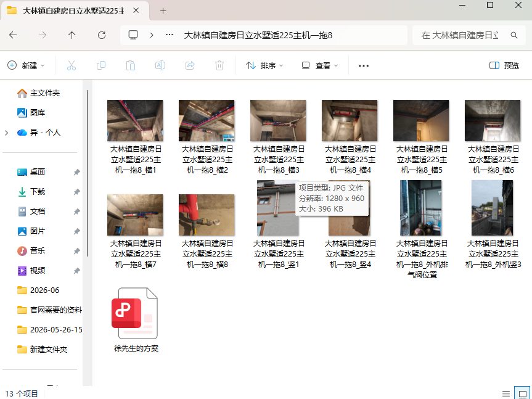
Task: Select image thumbnail ending 横3
Action: pyautogui.click(x=278, y=120)
